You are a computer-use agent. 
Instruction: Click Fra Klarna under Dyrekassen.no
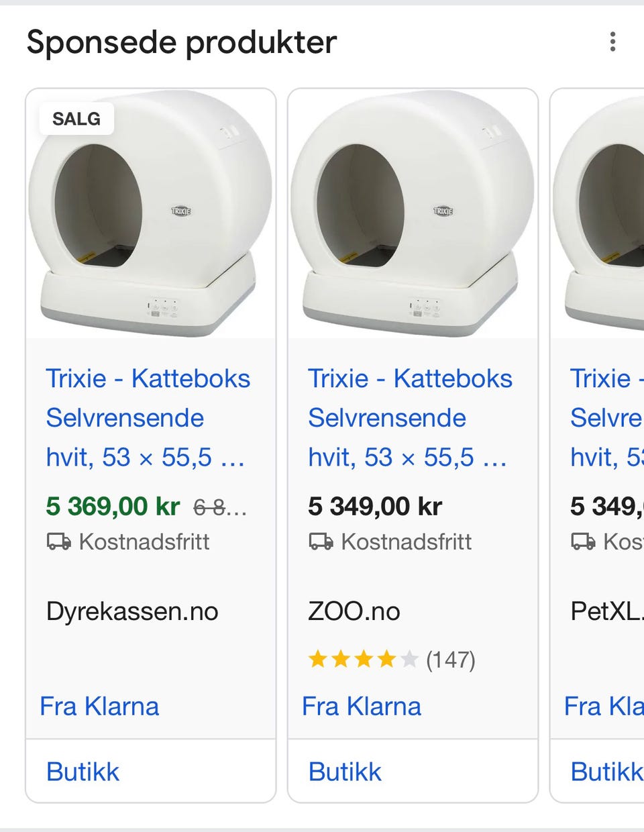tap(99, 706)
